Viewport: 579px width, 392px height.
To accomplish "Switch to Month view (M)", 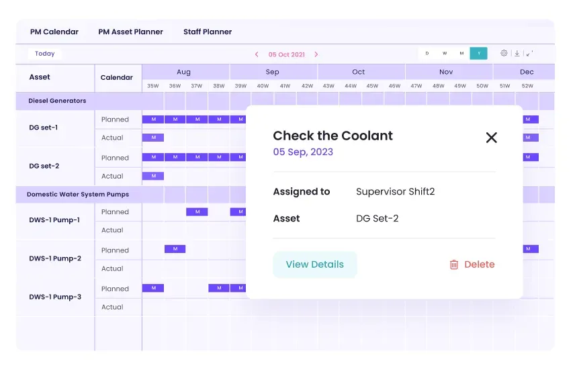I will 461,54.
